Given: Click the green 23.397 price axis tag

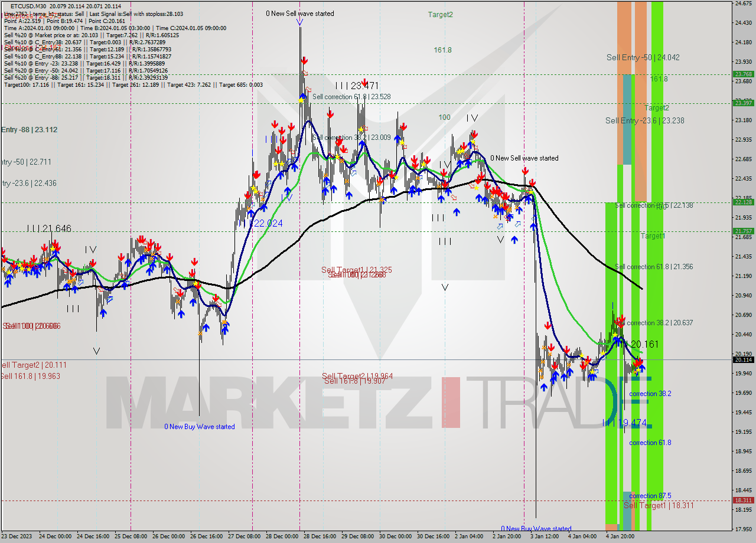Looking at the screenshot, I should tap(743, 103).
